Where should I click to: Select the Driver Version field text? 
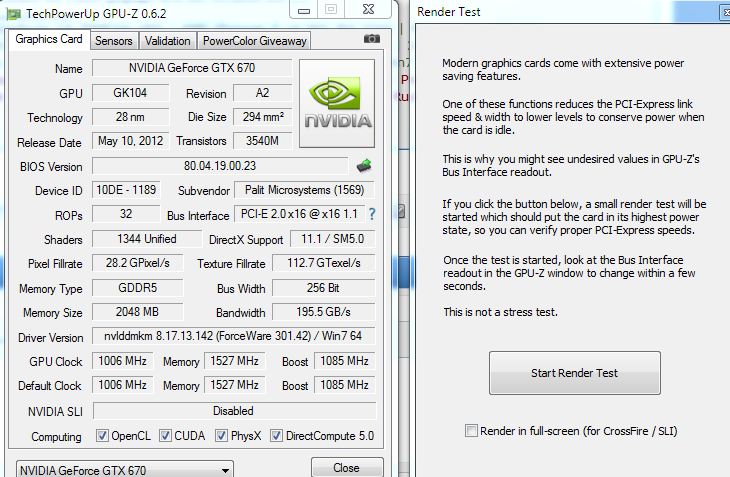pos(233,336)
